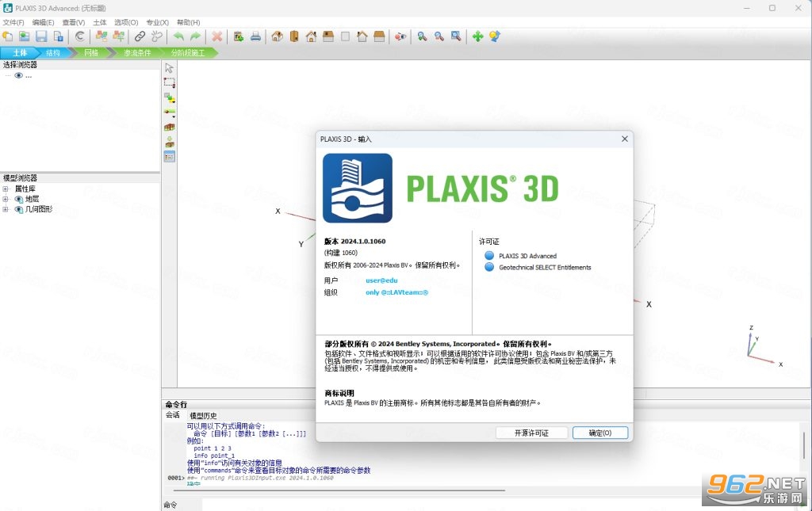812x511 pixels.
Task: Expand the 地层 tree node
Action: click(x=6, y=199)
